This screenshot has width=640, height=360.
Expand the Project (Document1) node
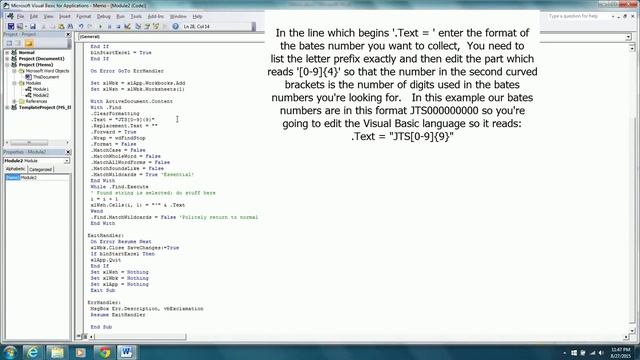[7, 59]
